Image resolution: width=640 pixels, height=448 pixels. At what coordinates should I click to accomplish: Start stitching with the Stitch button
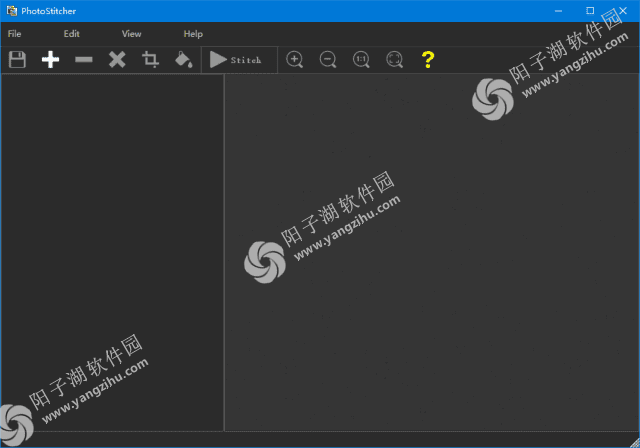pos(239,60)
